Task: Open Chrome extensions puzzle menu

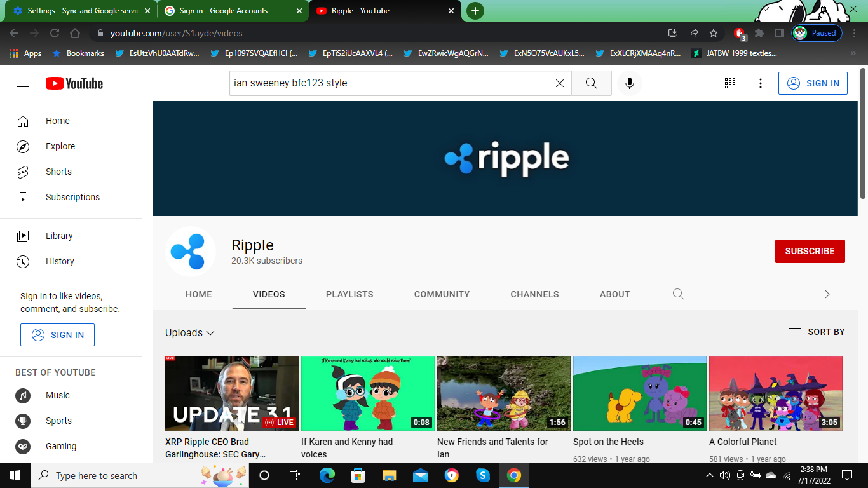Action: (x=759, y=33)
